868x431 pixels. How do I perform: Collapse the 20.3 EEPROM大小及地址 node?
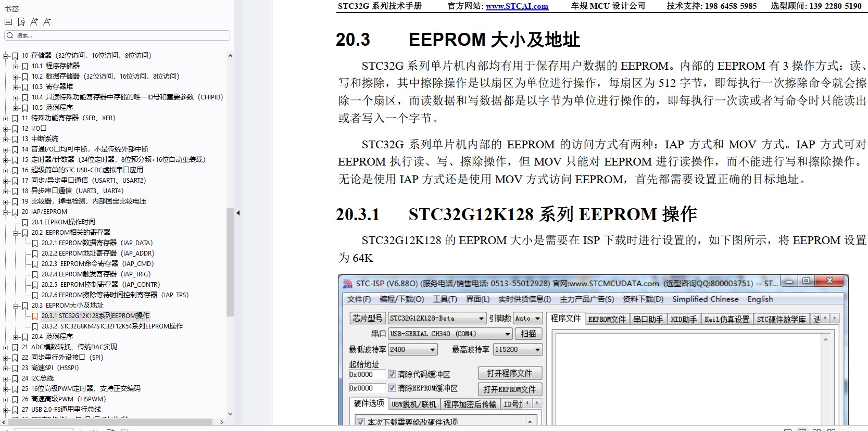(x=16, y=306)
